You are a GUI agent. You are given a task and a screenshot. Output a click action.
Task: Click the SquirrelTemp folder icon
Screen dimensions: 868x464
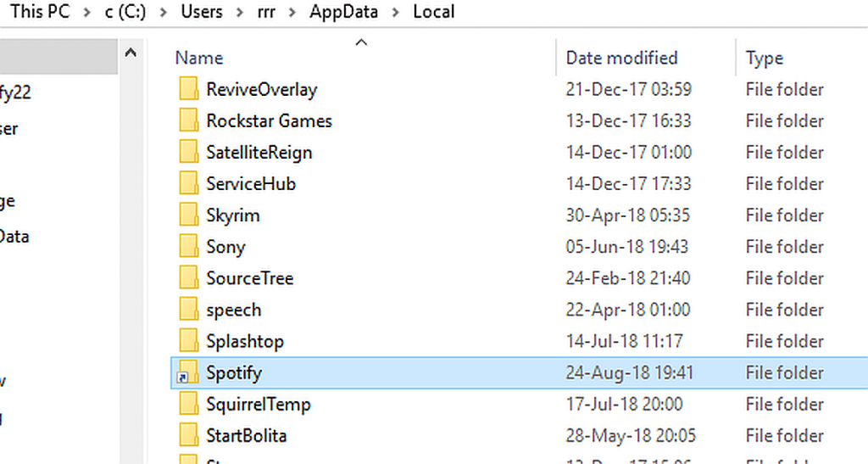pos(188,405)
